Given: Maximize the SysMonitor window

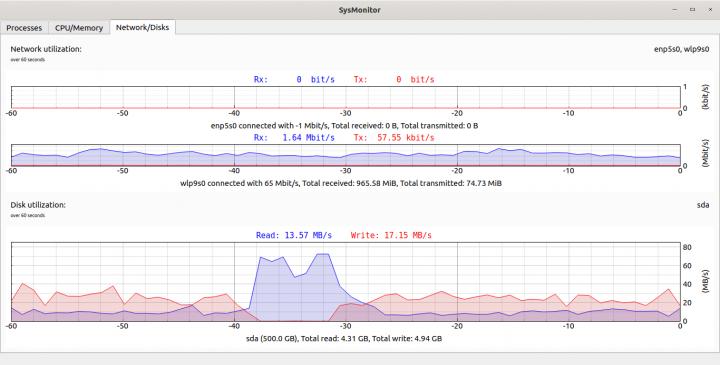Looking at the screenshot, I should point(692,10).
